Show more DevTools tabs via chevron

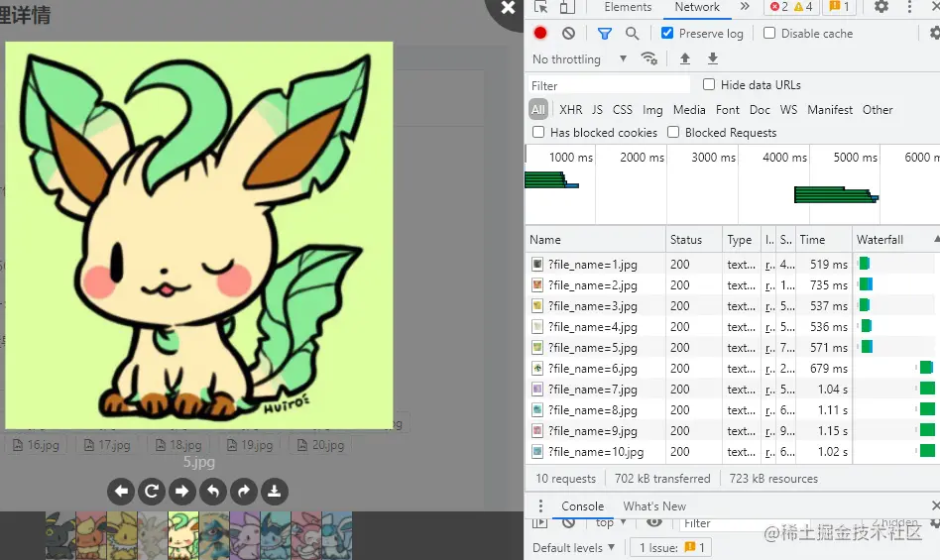(x=745, y=7)
